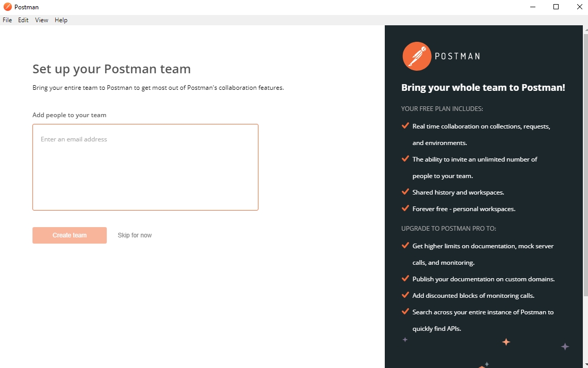Close the Postman window
588x368 pixels.
tap(579, 7)
